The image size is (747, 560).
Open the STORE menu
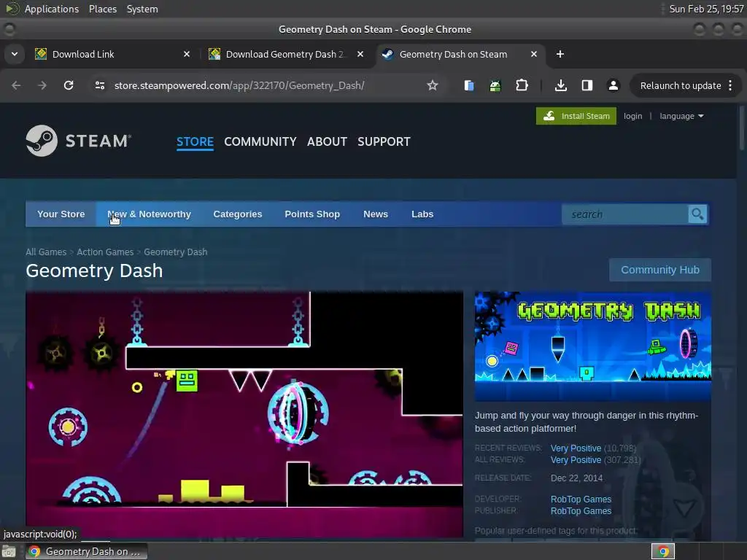(195, 141)
